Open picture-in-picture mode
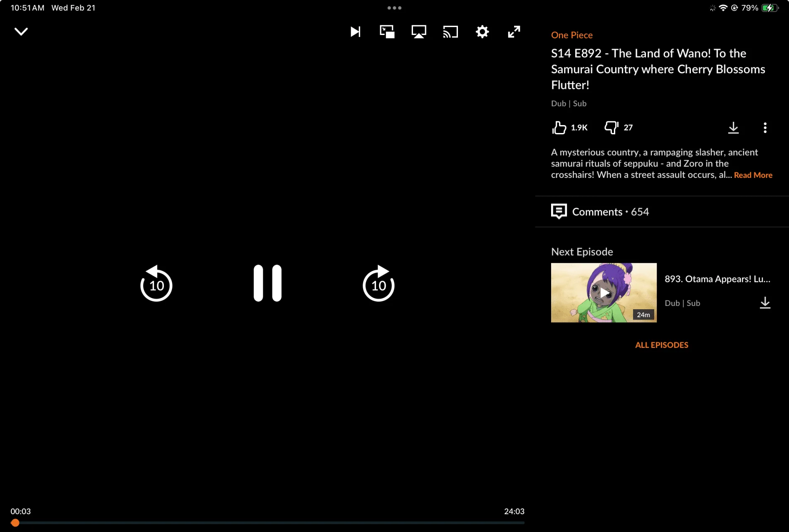The image size is (789, 532). coord(387,32)
